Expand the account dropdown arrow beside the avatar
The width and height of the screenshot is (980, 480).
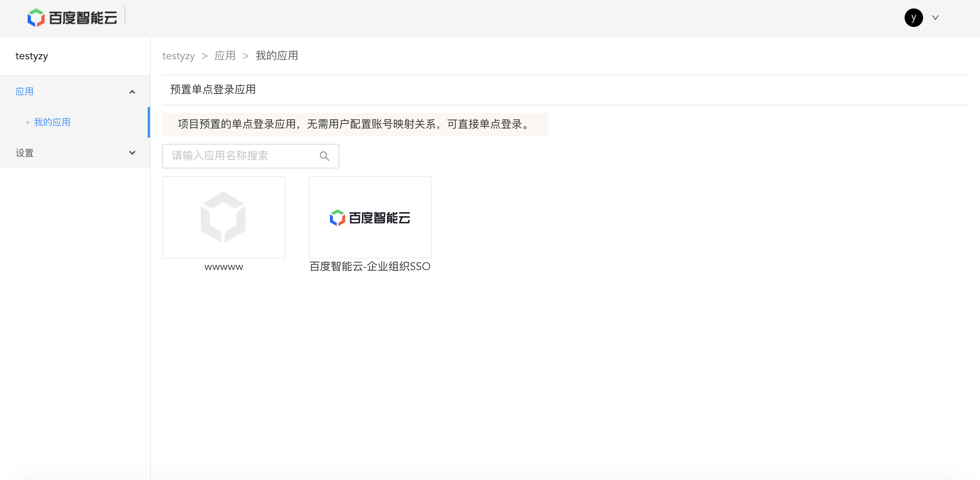pyautogui.click(x=935, y=18)
